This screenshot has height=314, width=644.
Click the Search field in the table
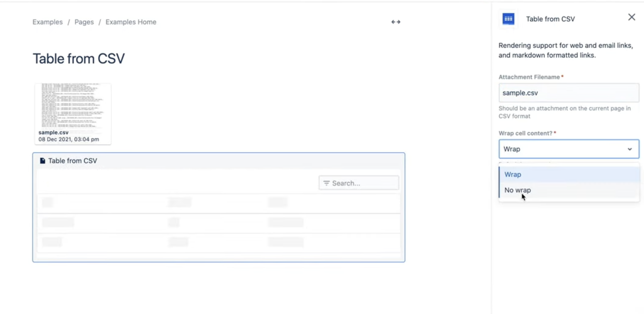359,183
